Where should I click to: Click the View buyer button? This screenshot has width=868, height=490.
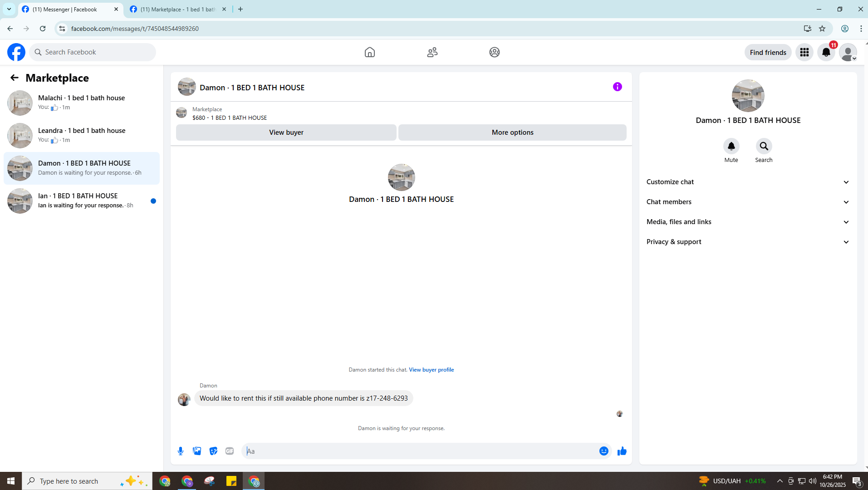tap(286, 132)
